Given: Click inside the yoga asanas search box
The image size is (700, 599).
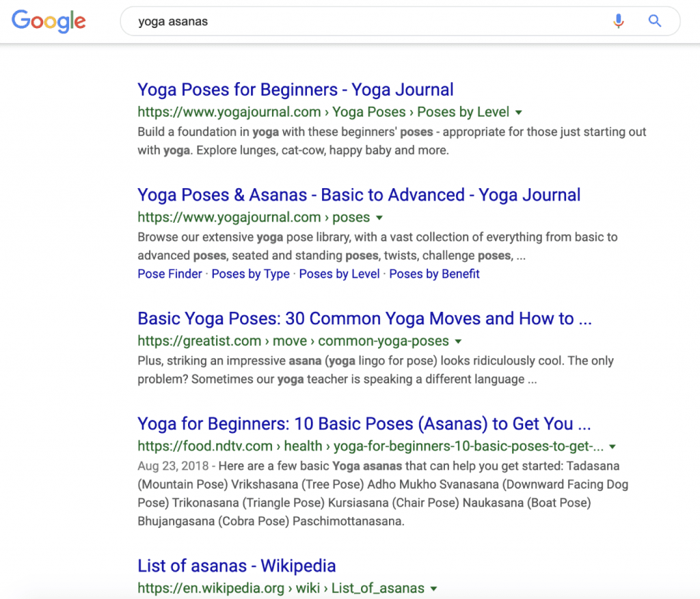Looking at the screenshot, I should (x=366, y=21).
